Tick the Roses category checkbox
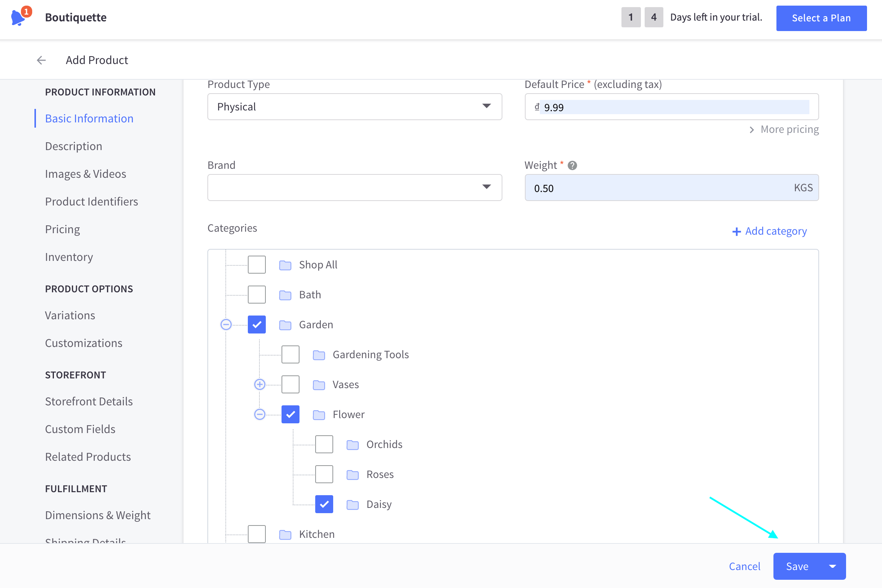The width and height of the screenshot is (882, 588). [324, 474]
